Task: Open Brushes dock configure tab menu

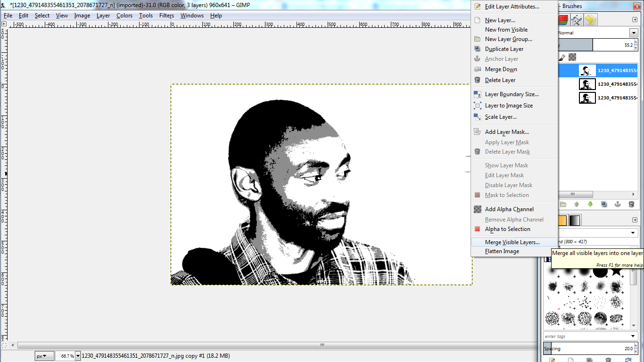Action: coord(635,220)
